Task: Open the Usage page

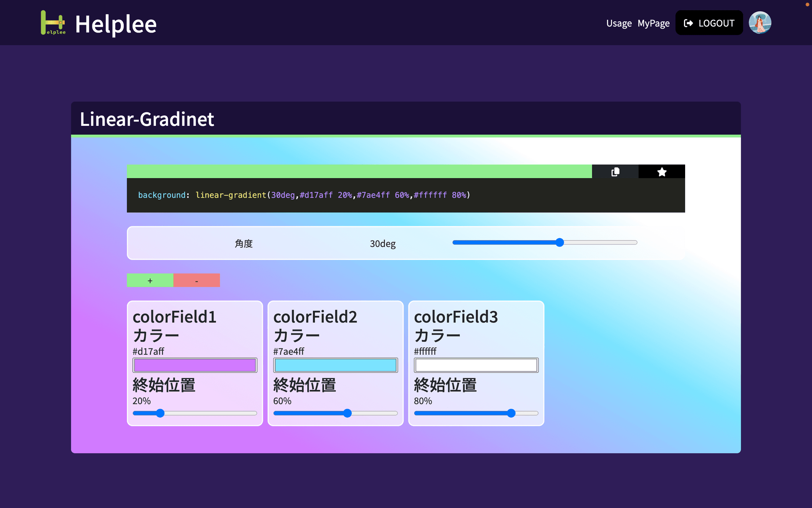Action: pyautogui.click(x=619, y=23)
